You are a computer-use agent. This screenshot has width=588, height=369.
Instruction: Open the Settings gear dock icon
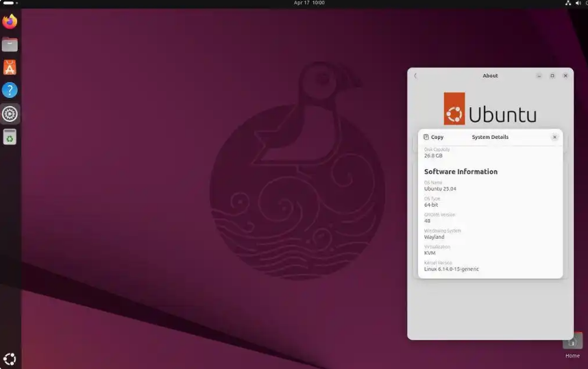point(10,114)
